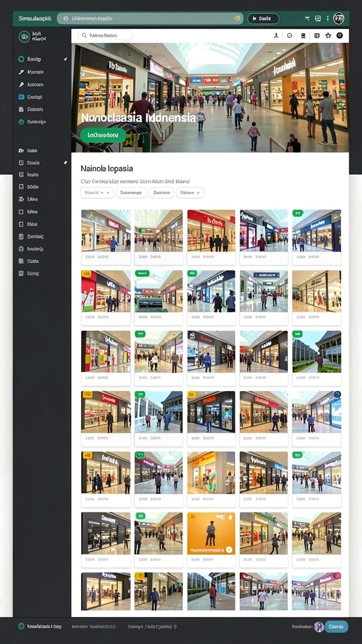Open the last filter dropdown with chevron
362x644 pixels.
pyautogui.click(x=190, y=192)
